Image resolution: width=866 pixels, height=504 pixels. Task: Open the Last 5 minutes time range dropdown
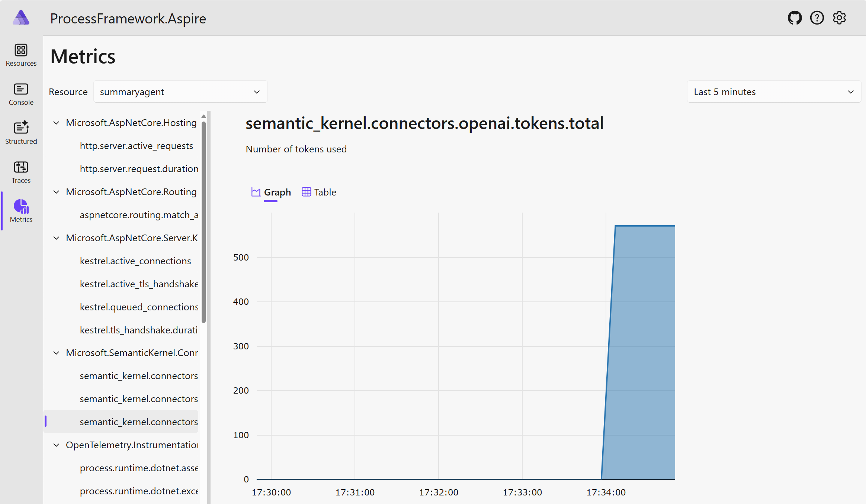[774, 92]
